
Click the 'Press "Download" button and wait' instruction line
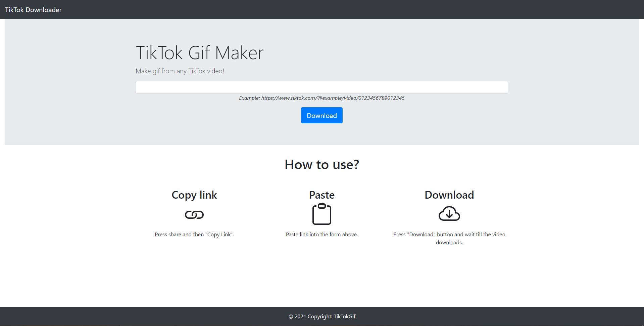pos(449,235)
